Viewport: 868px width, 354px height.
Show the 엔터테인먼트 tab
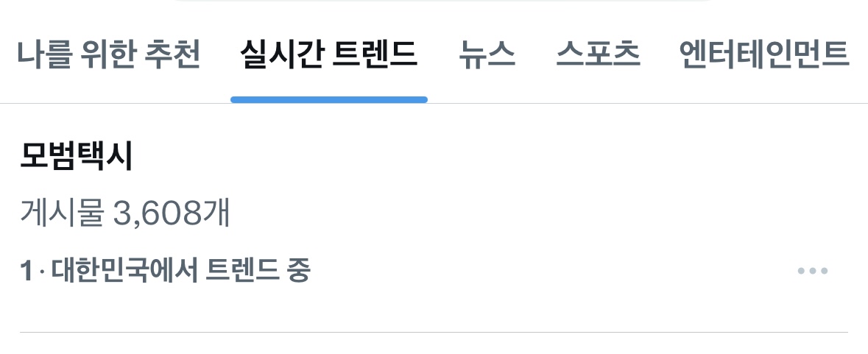coord(764,54)
